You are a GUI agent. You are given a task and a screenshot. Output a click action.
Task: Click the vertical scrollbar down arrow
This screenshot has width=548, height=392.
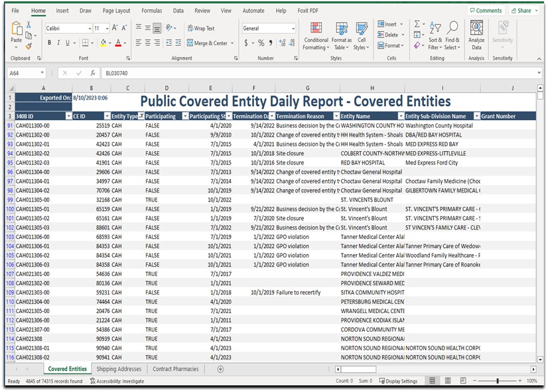pos(540,359)
